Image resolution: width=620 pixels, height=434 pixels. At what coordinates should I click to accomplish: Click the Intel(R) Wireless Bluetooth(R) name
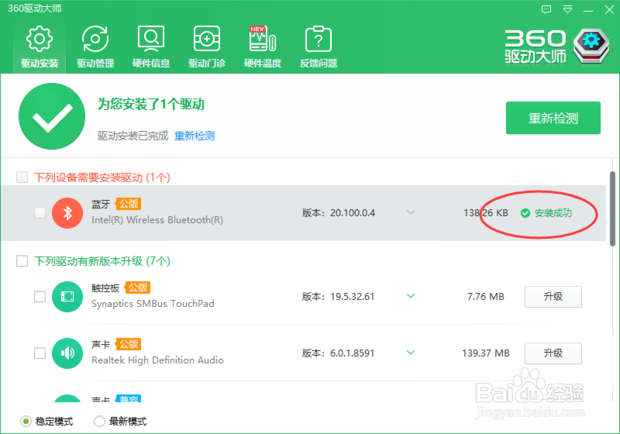pyautogui.click(x=157, y=220)
